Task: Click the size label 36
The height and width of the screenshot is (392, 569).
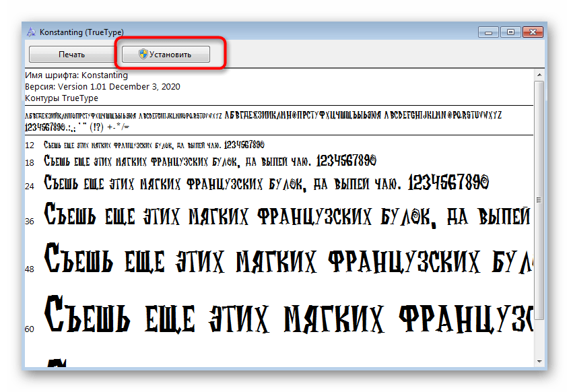Action: pos(30,222)
